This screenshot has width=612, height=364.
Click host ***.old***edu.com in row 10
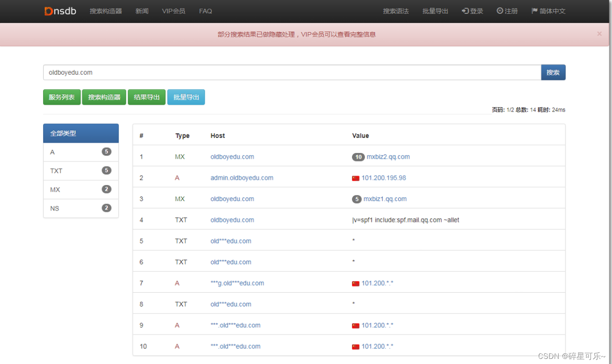click(235, 346)
